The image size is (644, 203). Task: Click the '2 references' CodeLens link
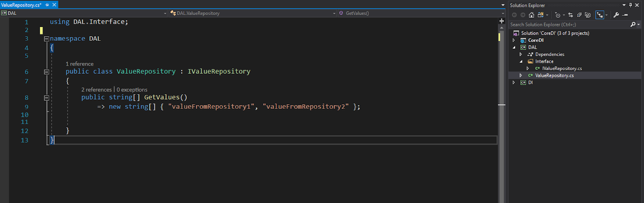[96, 89]
